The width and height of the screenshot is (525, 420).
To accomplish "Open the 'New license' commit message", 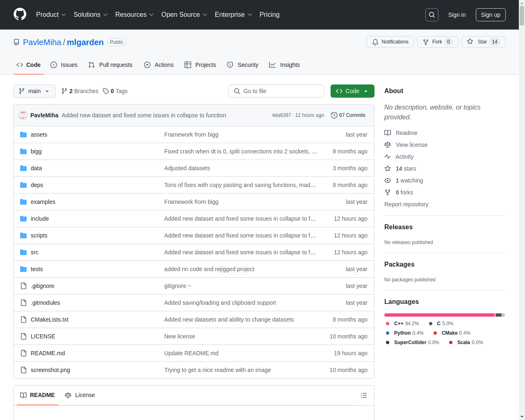I will coord(180,336).
